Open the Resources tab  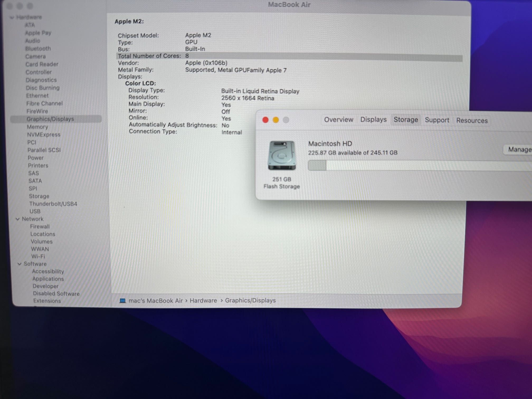472,121
